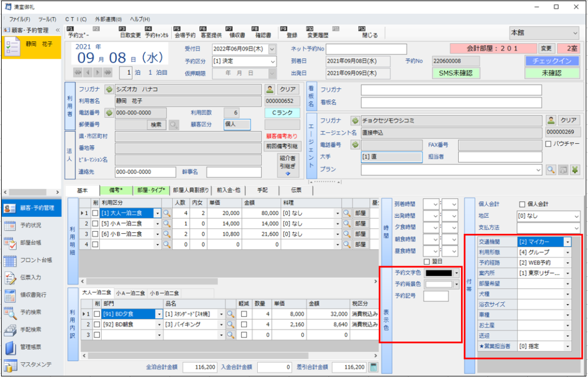
Task: Open マスタメンテ in the sidebar
Action: click(x=32, y=365)
